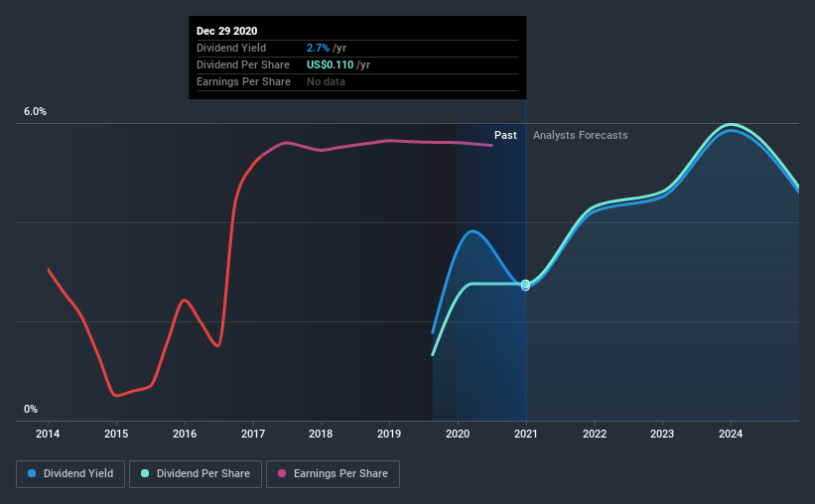Click the pink Earnings Per Share legend dot
Screen dimensions: 815x504
click(x=282, y=473)
